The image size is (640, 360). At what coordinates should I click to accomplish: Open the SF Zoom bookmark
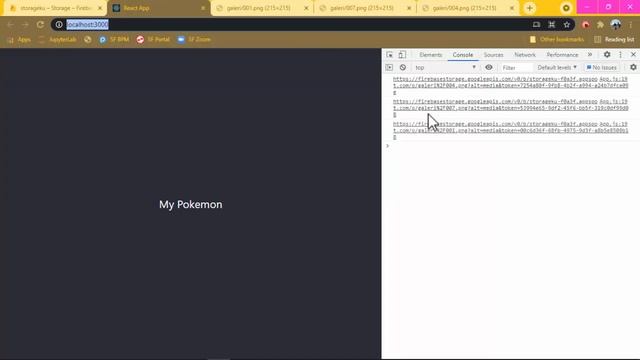[x=194, y=40]
